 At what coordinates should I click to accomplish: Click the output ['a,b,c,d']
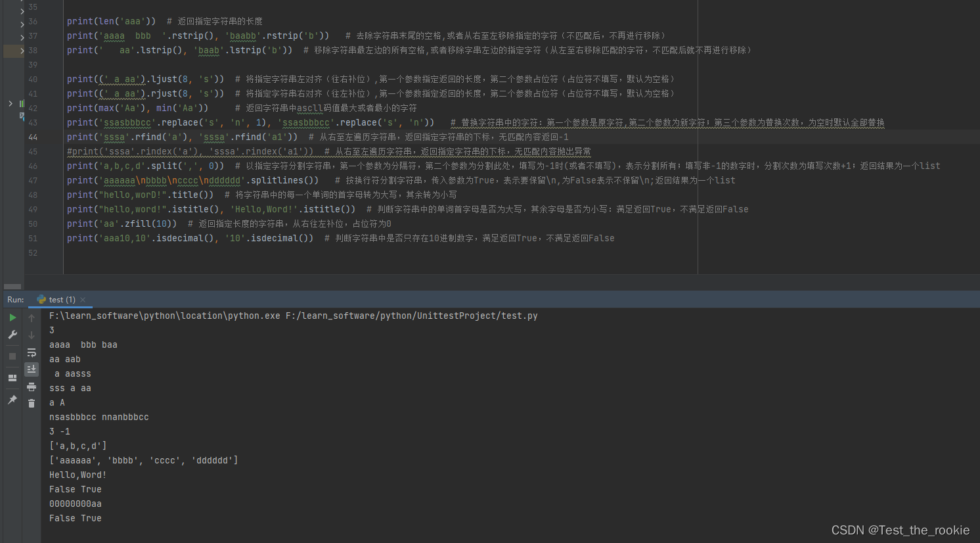click(78, 446)
